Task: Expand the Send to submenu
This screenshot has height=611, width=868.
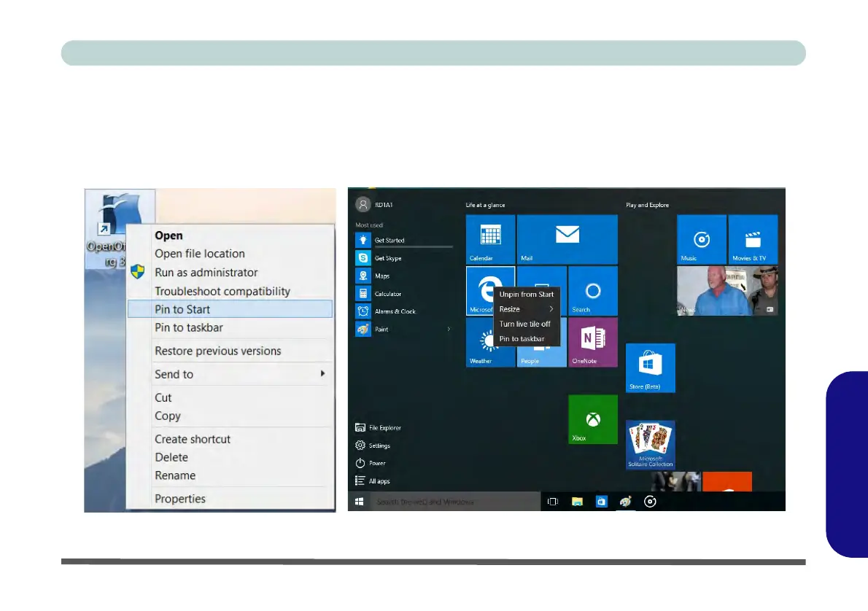Action: (230, 374)
